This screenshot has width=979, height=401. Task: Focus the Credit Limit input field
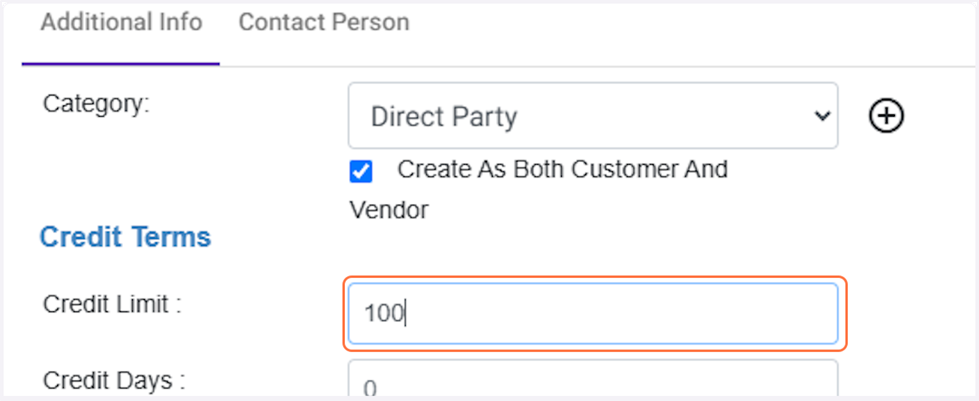tap(592, 313)
